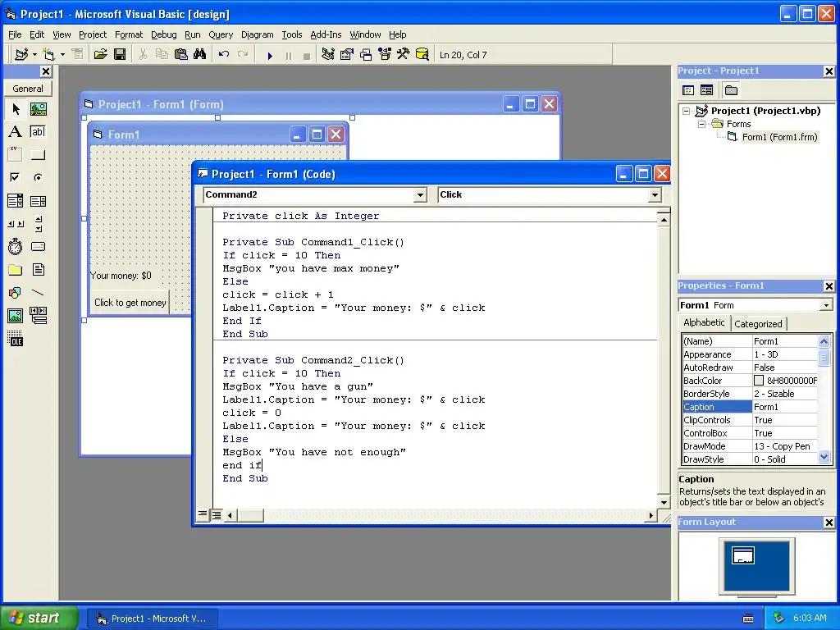Image resolution: width=840 pixels, height=630 pixels.
Task: Open Object Browser from the toolbar
Action: click(385, 54)
